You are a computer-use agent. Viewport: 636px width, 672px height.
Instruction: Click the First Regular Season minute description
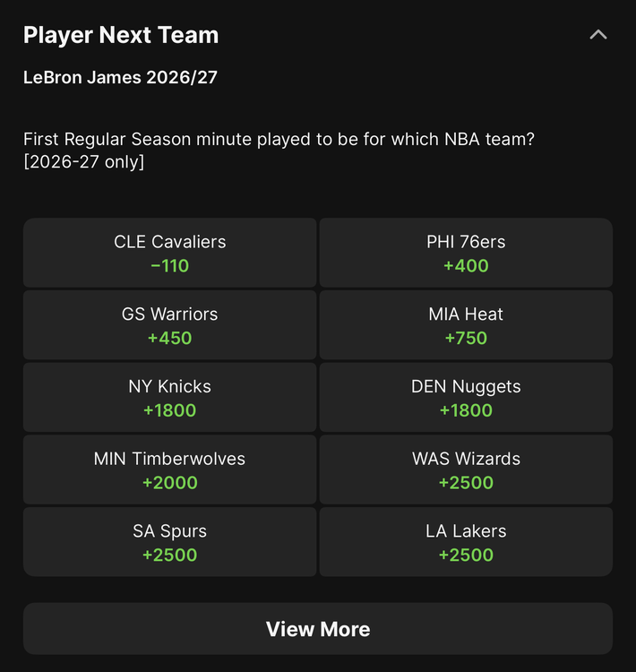click(279, 151)
